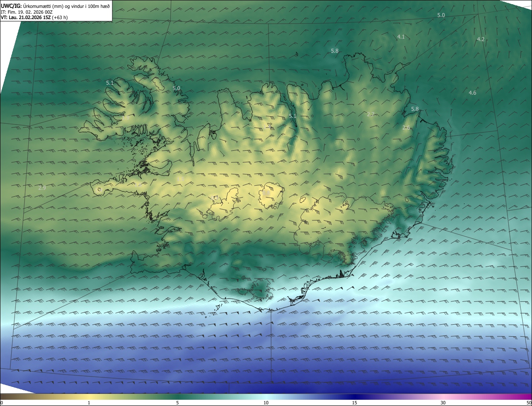
Task: Click the 4.6 precipitation value label
Action: click(472, 93)
